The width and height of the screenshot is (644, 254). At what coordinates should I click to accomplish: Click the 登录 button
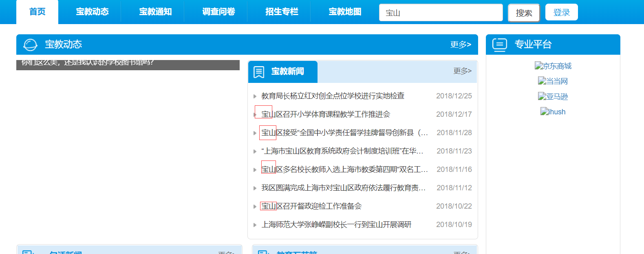coord(562,12)
